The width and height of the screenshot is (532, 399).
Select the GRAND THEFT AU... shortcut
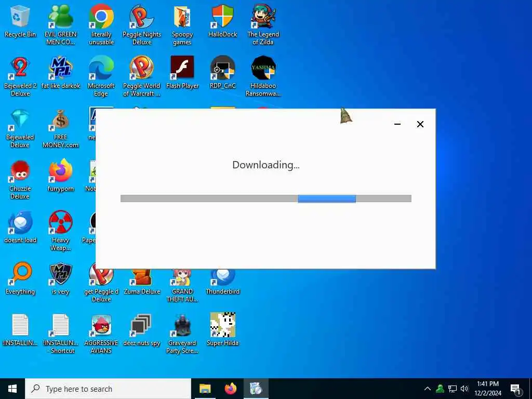(x=182, y=286)
